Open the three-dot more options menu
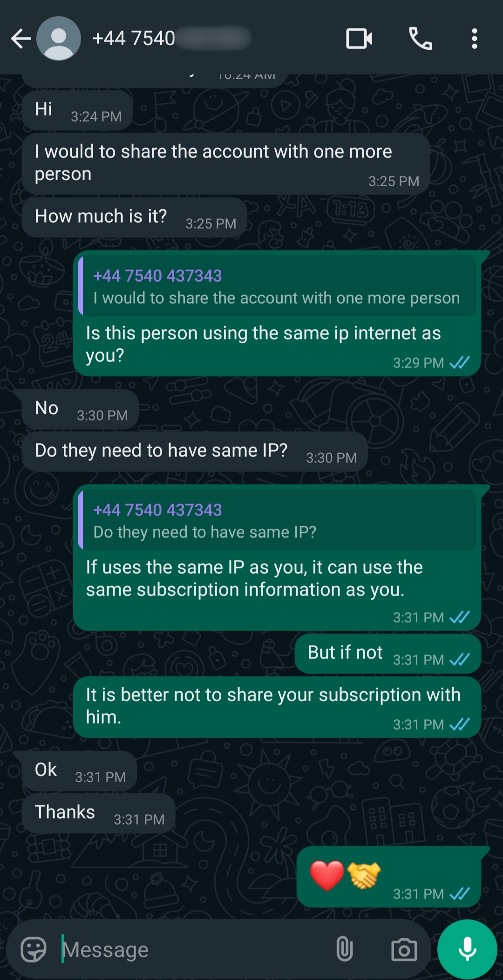Screen dimensions: 503x980 pos(474,39)
